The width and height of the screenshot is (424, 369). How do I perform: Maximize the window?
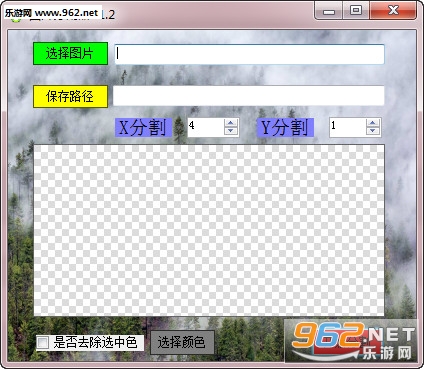tap(356, 11)
